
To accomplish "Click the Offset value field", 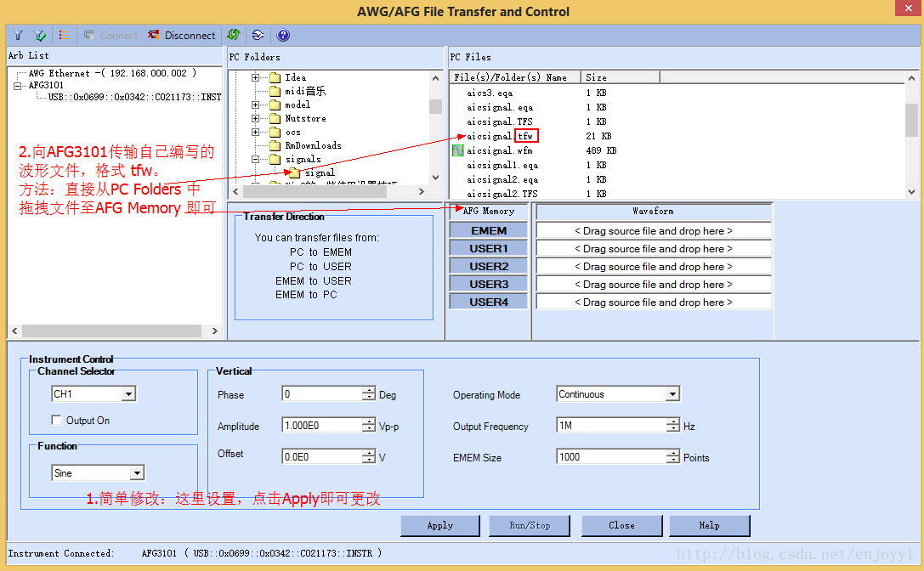I will (322, 456).
